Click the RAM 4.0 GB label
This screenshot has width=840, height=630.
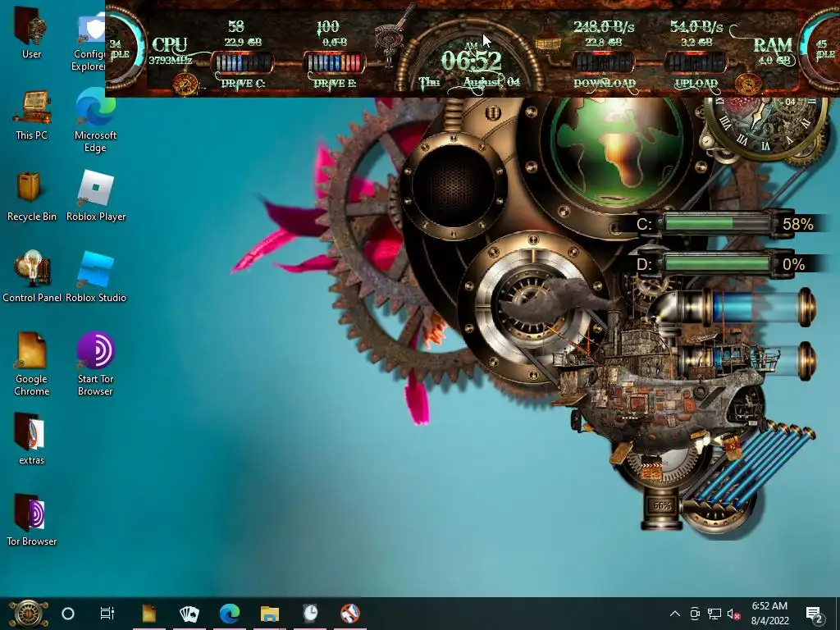pos(773,52)
